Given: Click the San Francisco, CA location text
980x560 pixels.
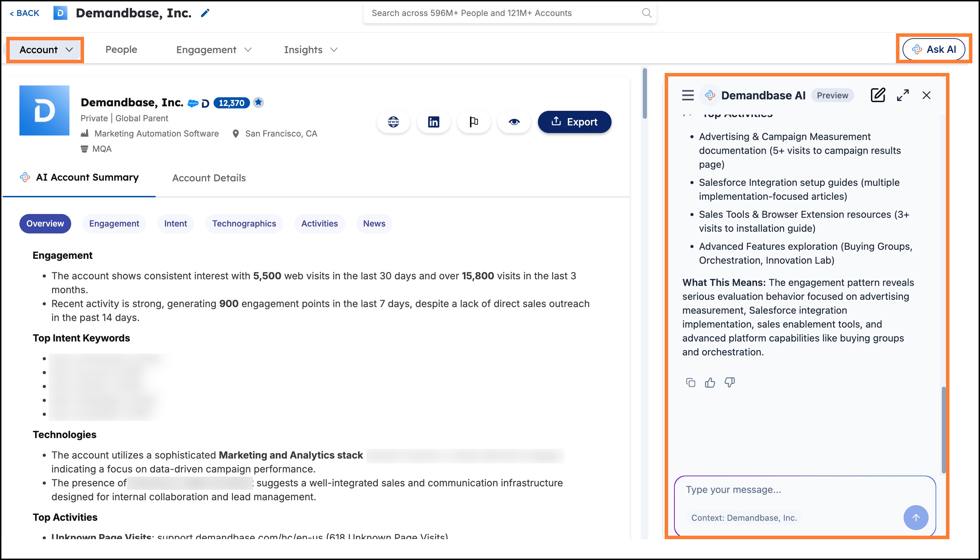Looking at the screenshot, I should tap(281, 133).
